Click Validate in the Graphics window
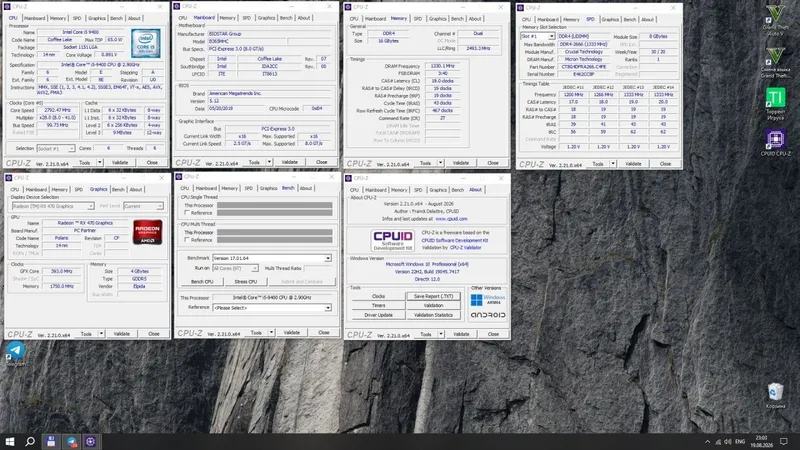800x450 pixels. coord(121,334)
